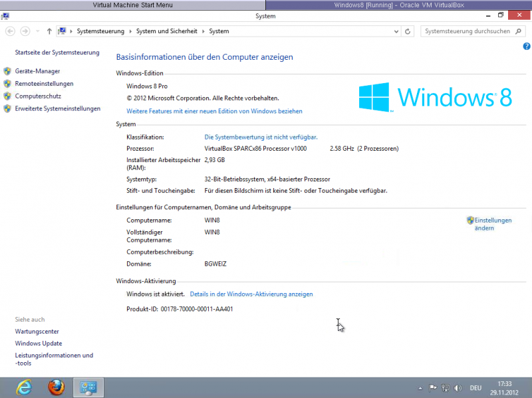The height and width of the screenshot is (398, 532).
Task: Open the recent locations dropdown arrow
Action: pyautogui.click(x=38, y=31)
